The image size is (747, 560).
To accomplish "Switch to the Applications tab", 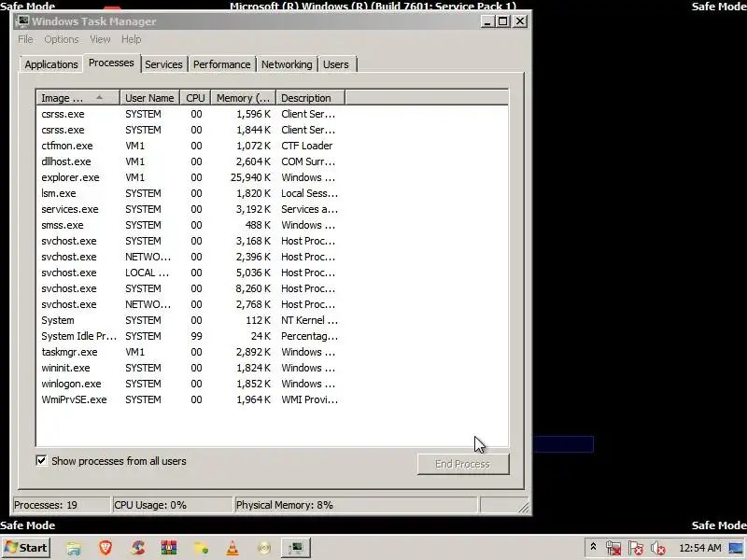I will (51, 64).
